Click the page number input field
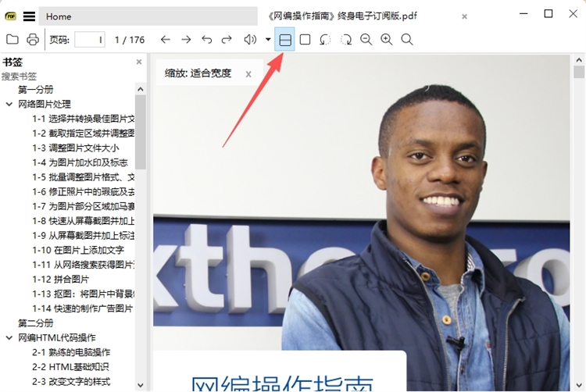586x392 pixels. pyautogui.click(x=90, y=40)
